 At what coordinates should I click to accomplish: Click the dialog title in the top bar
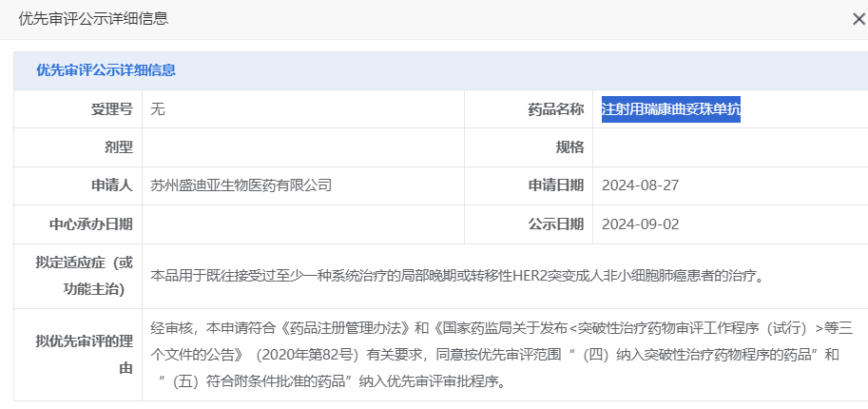(94, 18)
